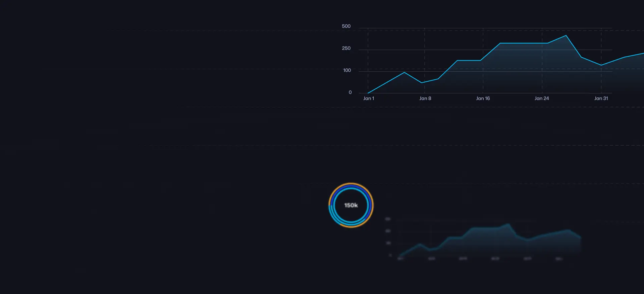Click the orange outer ring of donut chart
The image size is (644, 294).
tap(351, 184)
